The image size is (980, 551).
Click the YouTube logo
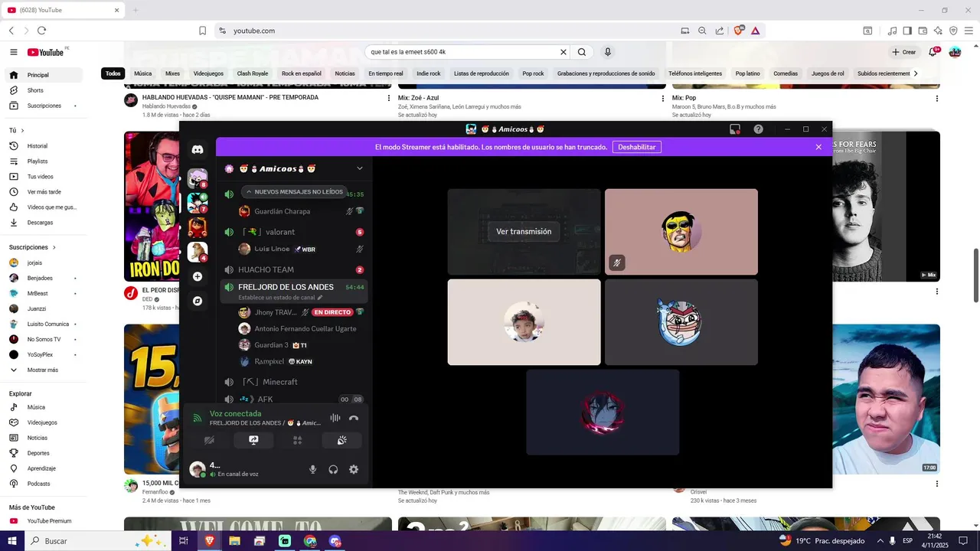click(46, 52)
